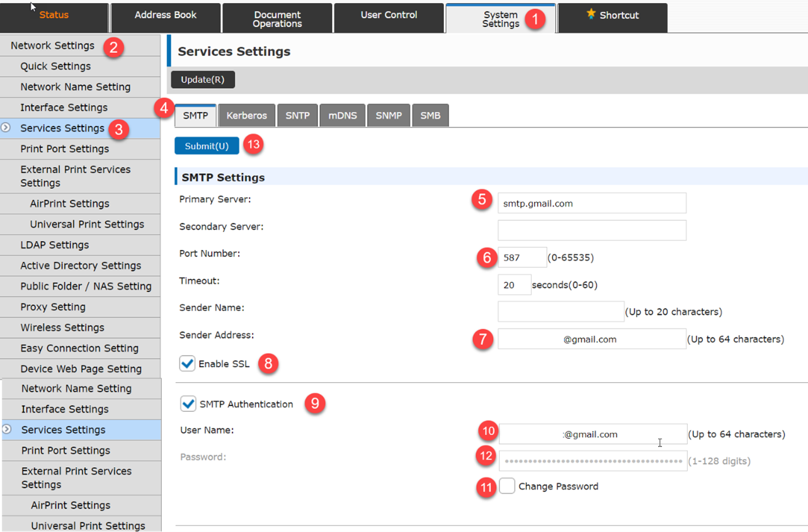Screen dimensions: 808x532
Task: Toggle the Enable SSL checkbox
Action: tap(188, 363)
